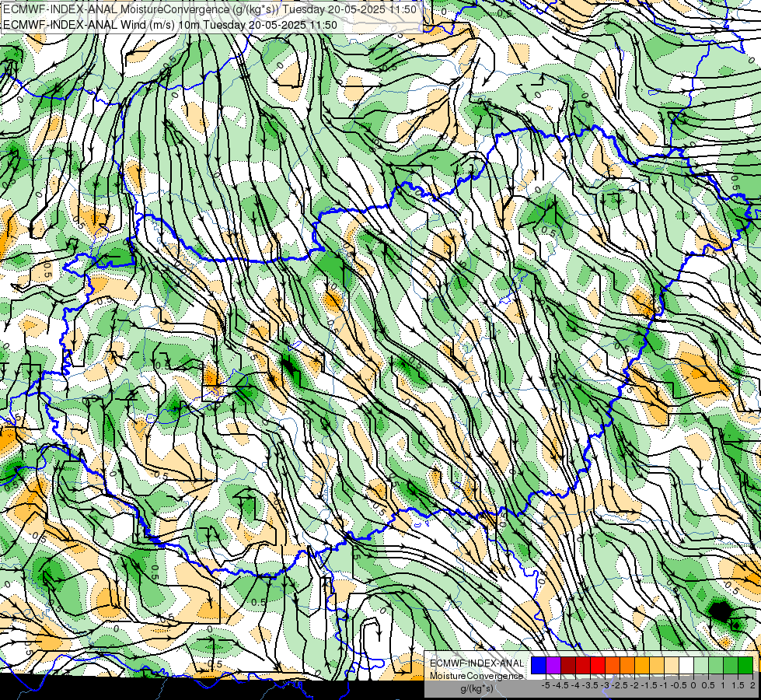Pick the pale peach swatch between -1 and -0.5
The image size is (761, 700).
pyautogui.click(x=672, y=666)
